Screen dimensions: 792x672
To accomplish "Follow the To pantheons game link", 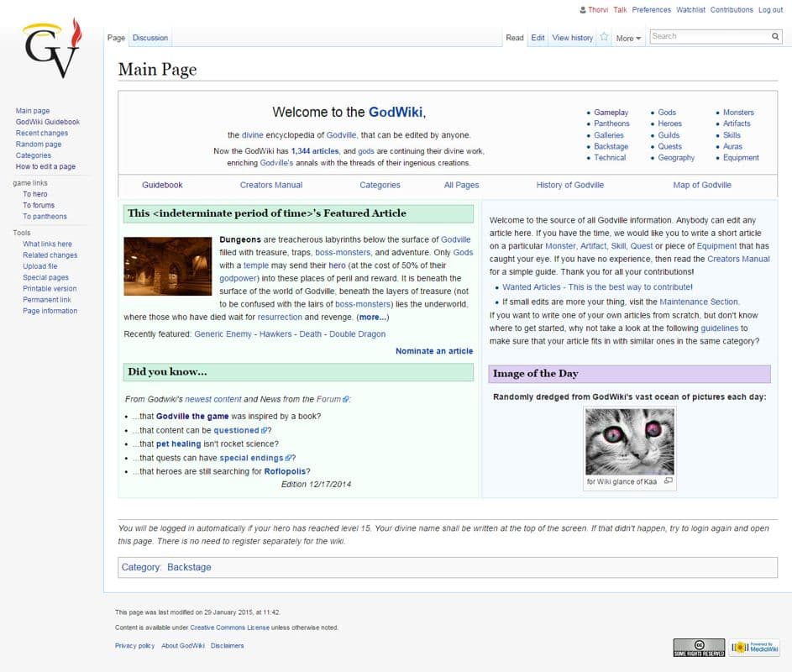I will click(45, 216).
